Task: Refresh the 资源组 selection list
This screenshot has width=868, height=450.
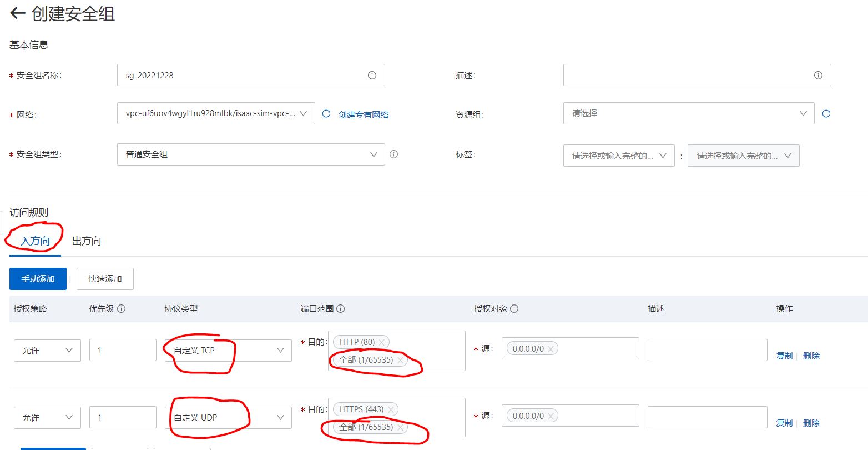Action: (x=826, y=113)
